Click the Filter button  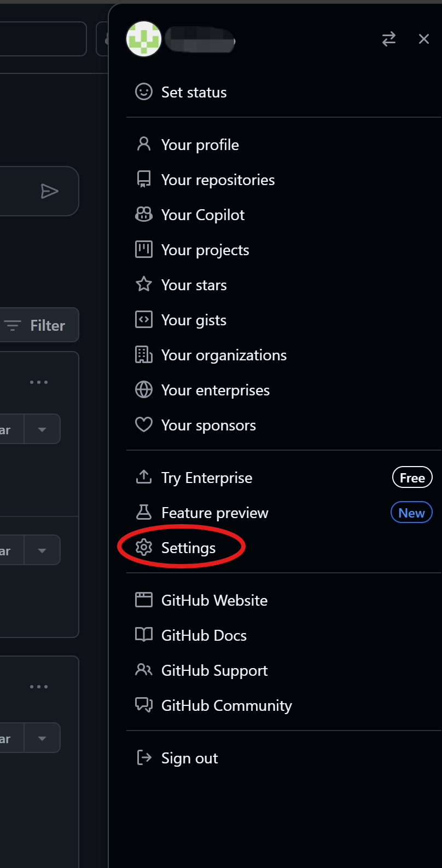(x=38, y=325)
